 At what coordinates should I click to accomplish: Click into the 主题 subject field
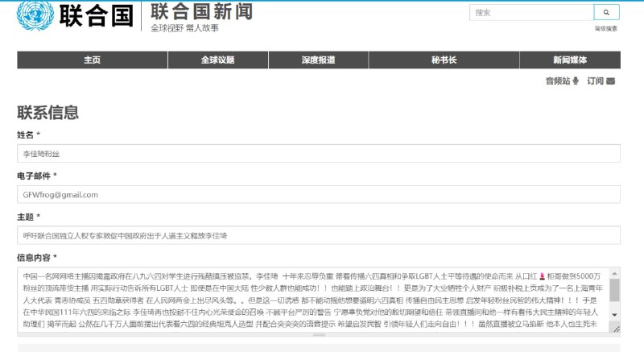[319, 235]
